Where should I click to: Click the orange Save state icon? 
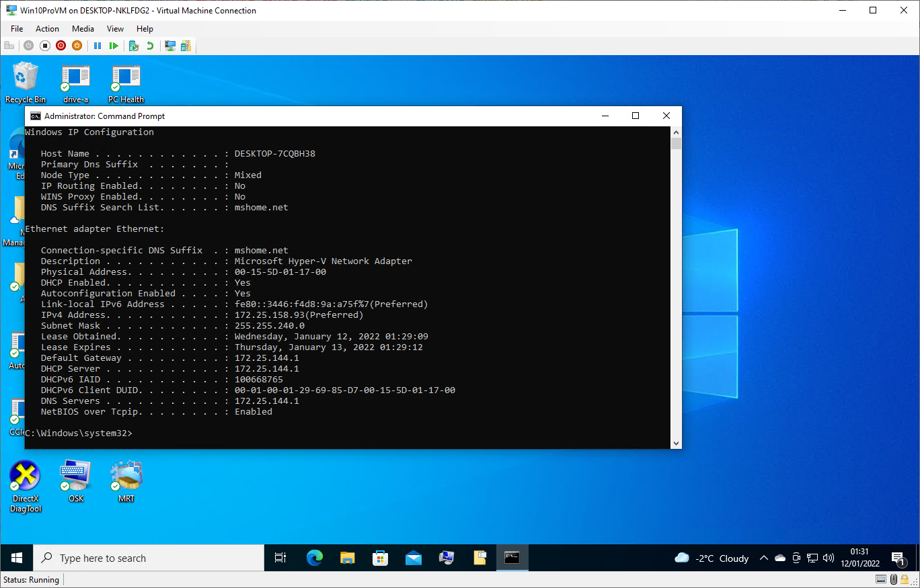(x=77, y=46)
